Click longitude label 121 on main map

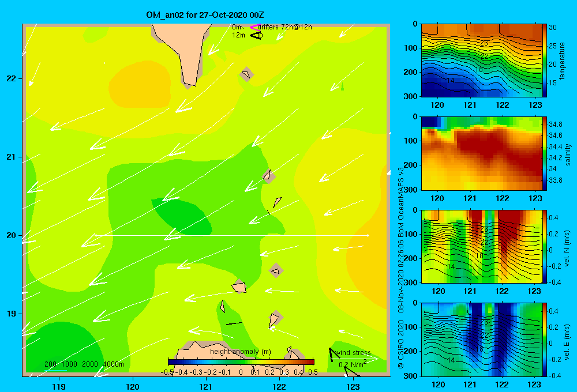pyautogui.click(x=206, y=386)
